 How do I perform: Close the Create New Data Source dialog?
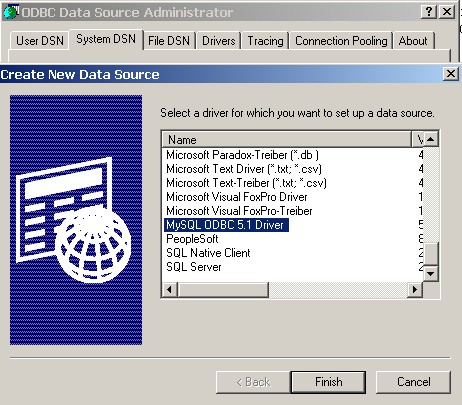pyautogui.click(x=451, y=74)
